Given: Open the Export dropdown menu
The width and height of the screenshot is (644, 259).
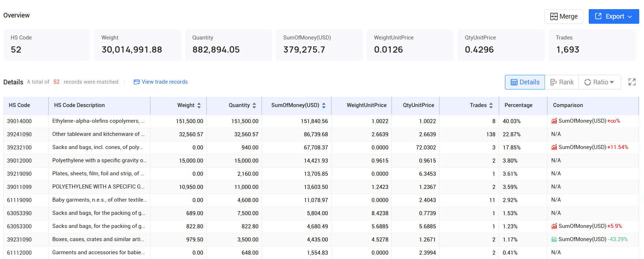Looking at the screenshot, I should coord(614,16).
